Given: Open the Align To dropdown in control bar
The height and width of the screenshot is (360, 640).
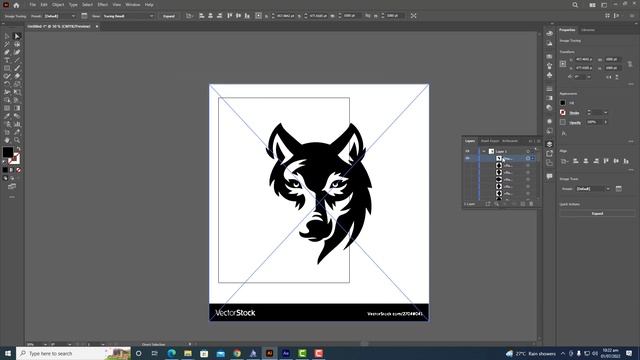Looking at the screenshot, I should 189,16.
